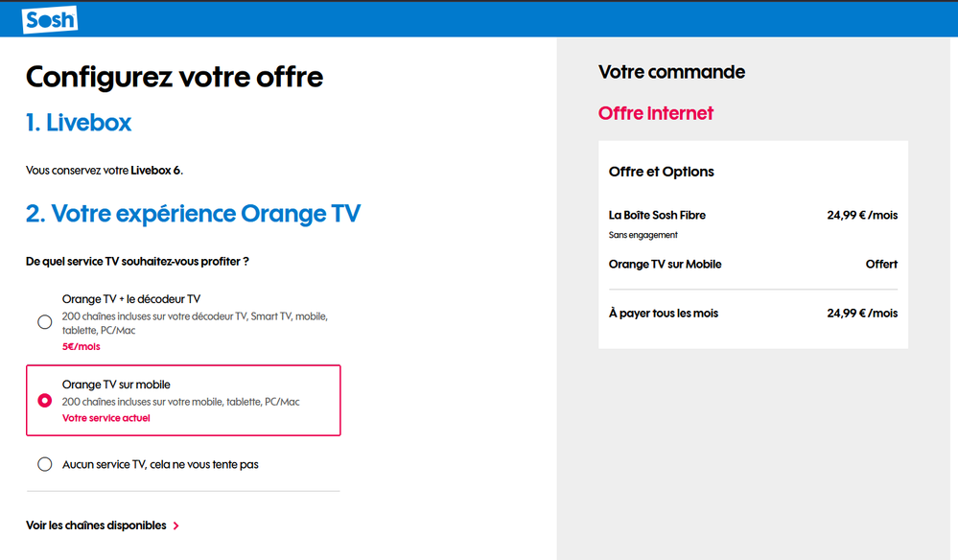Select Orange TV + le décodeur TV radio

pos(45,322)
